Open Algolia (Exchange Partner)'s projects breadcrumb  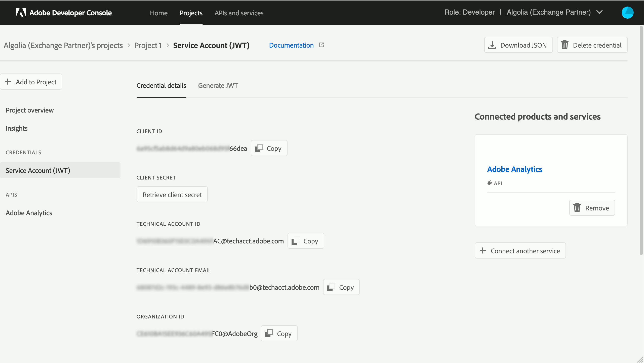[x=63, y=45]
